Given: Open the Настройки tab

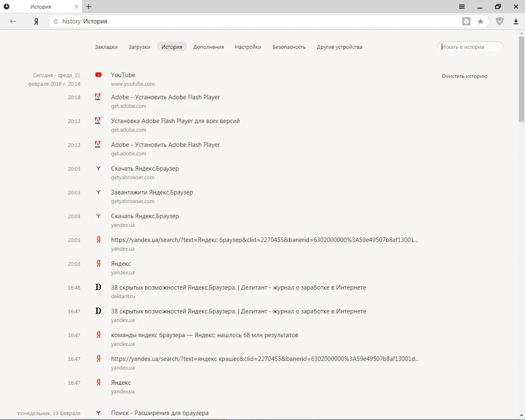Looking at the screenshot, I should point(248,47).
